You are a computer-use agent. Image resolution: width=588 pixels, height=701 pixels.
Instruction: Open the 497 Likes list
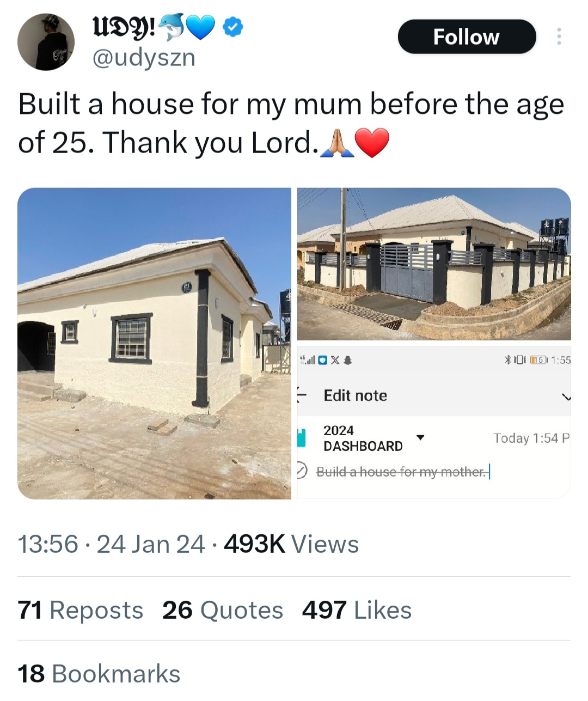coord(357,610)
